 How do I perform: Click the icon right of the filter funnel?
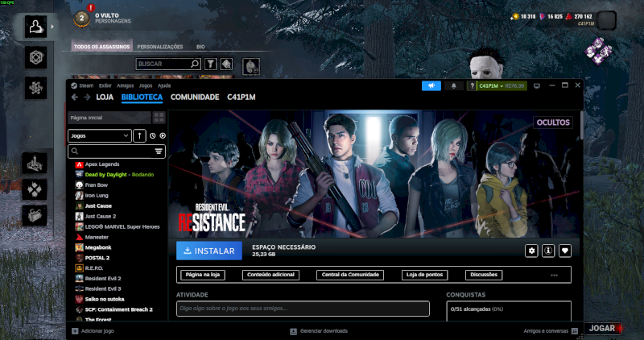(227, 64)
